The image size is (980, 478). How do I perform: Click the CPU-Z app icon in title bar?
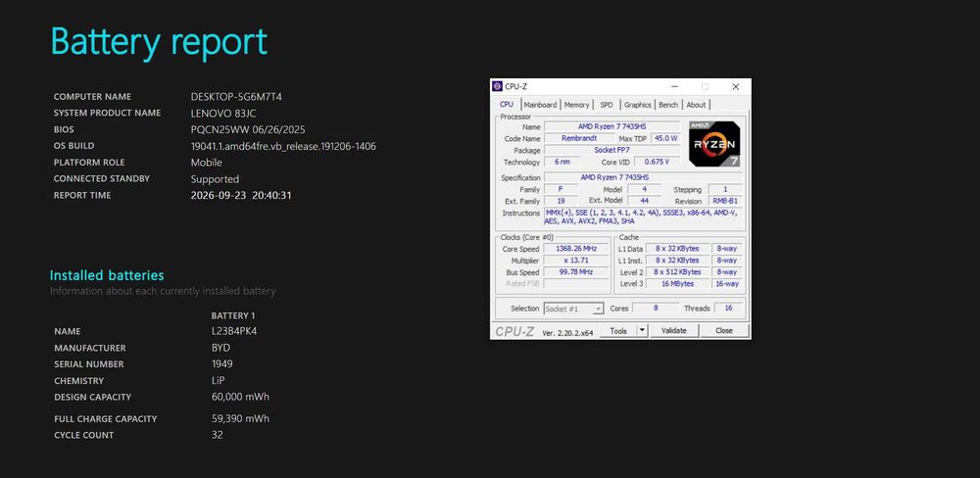click(x=497, y=86)
